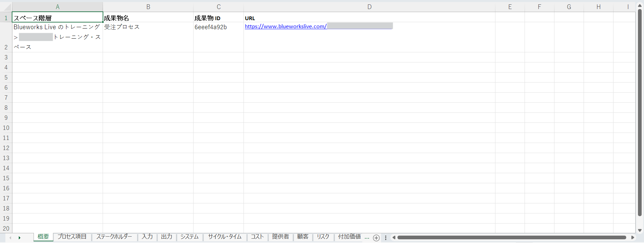Screen dimensions: 644x243
Task: Open the リスク sheet tab
Action: click(x=323, y=237)
